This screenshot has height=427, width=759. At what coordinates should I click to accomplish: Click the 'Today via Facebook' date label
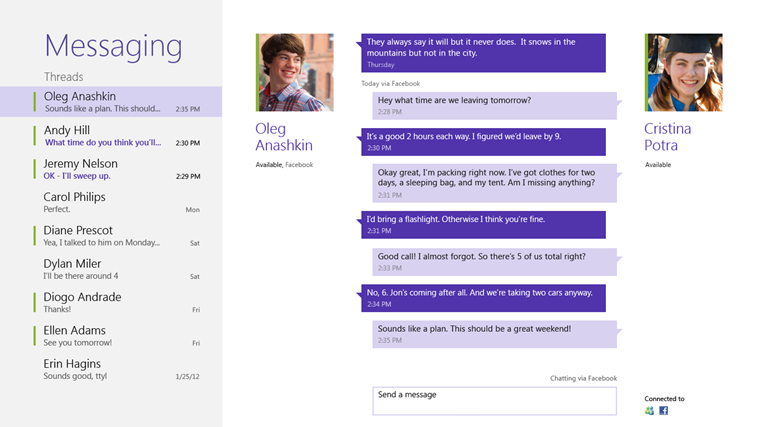(x=391, y=83)
